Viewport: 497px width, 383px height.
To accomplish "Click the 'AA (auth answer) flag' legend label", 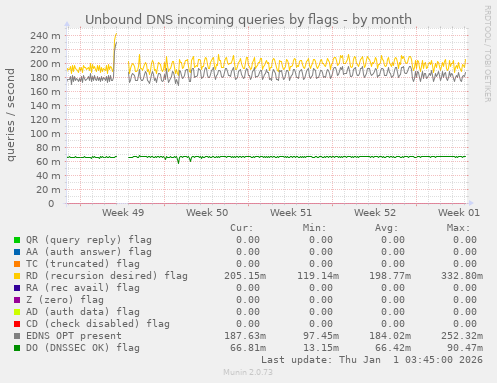I will pyautogui.click(x=89, y=252).
